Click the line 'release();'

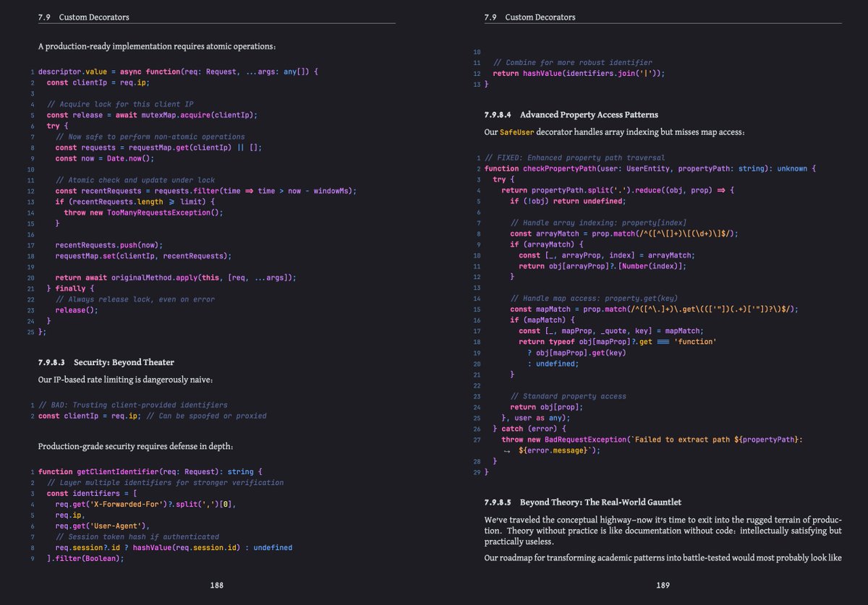[77, 310]
